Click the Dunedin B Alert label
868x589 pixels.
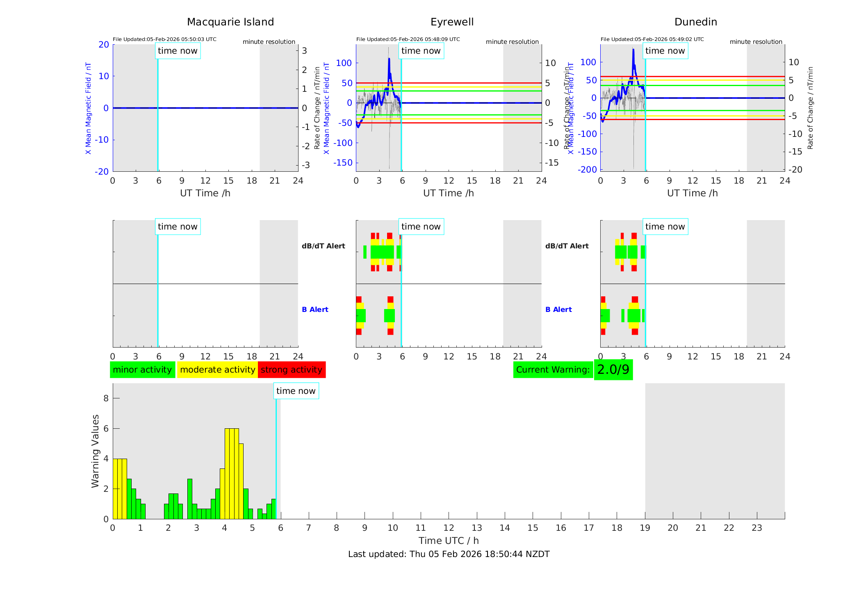(x=558, y=309)
